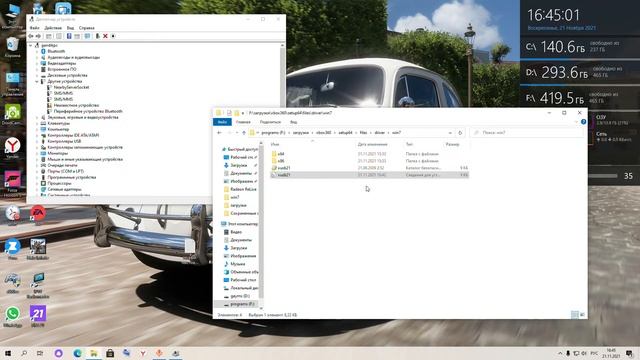640x360 pixels.
Task: Click the icon right of the red X
Action: point(113,36)
